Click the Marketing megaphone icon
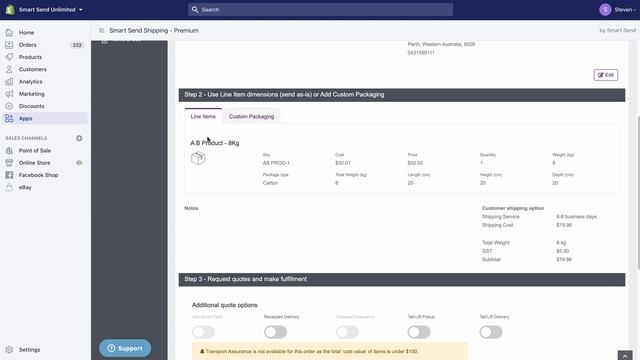640x360 pixels. pyautogui.click(x=9, y=94)
